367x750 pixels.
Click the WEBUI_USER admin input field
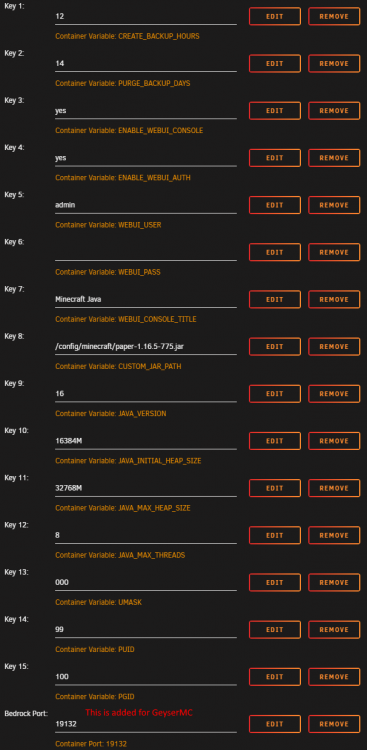[x=146, y=205]
